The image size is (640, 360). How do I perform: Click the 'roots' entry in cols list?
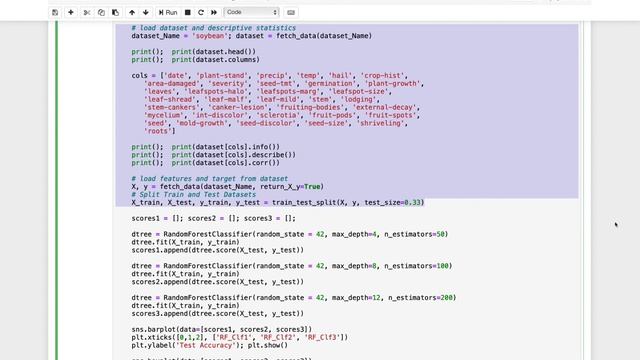[x=158, y=131]
